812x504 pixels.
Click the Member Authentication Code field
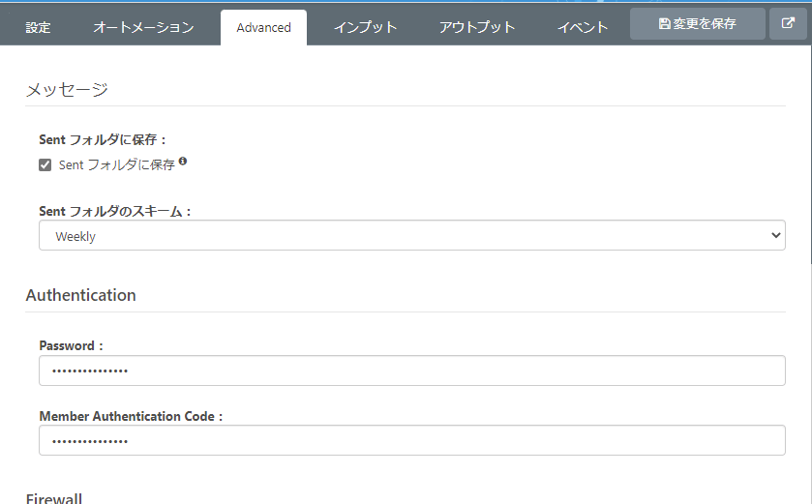[411, 441]
